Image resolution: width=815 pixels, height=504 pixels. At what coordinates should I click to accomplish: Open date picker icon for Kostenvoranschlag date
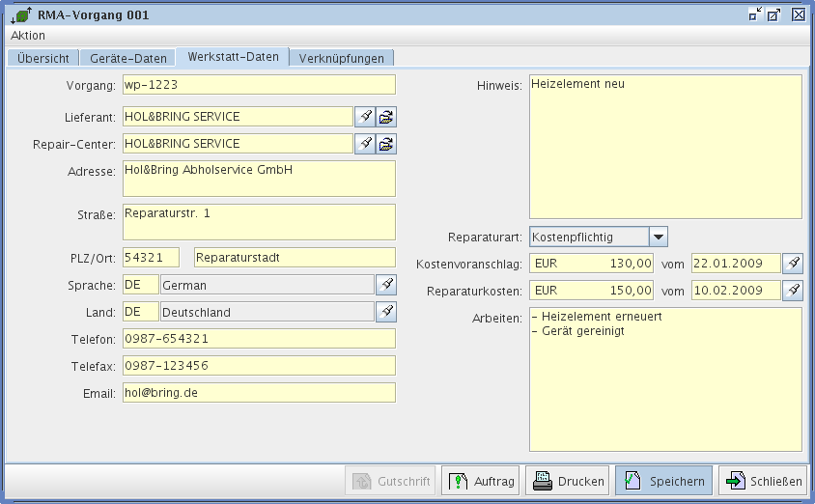(x=792, y=264)
